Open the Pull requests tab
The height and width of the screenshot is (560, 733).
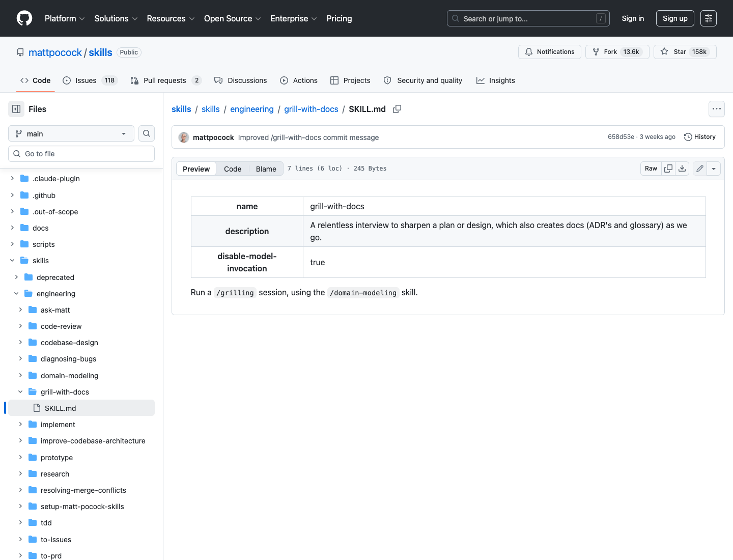[x=166, y=80]
